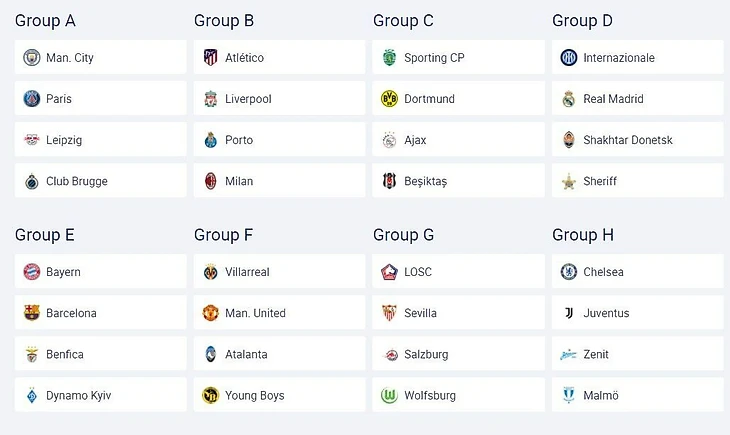Select the Sporting CP team entry
Viewport: 730px width, 435px height.
458,58
